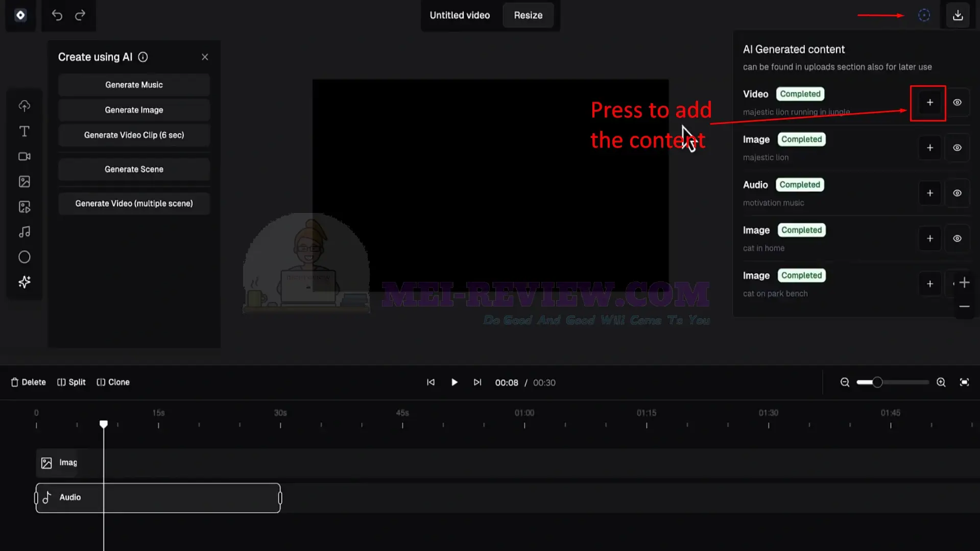The height and width of the screenshot is (551, 980).
Task: Click Generate Video (multiple scene)
Action: coord(134,203)
